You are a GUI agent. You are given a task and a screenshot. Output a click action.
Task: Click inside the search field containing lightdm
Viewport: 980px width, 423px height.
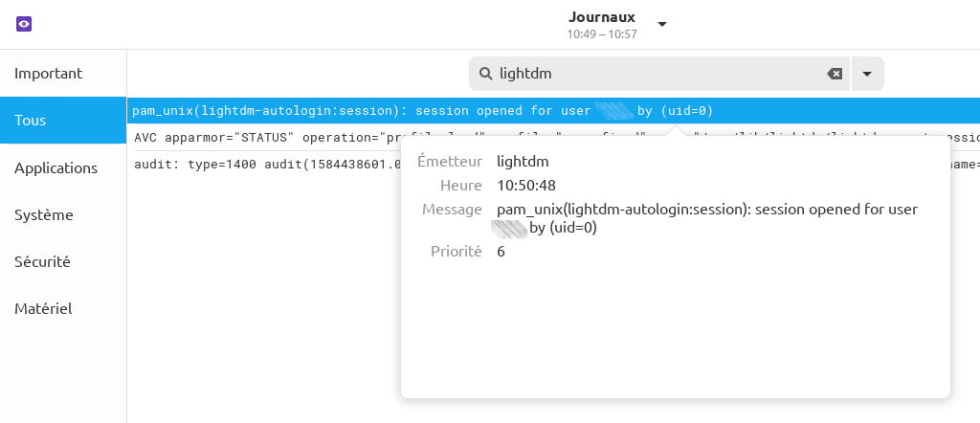[x=651, y=74]
